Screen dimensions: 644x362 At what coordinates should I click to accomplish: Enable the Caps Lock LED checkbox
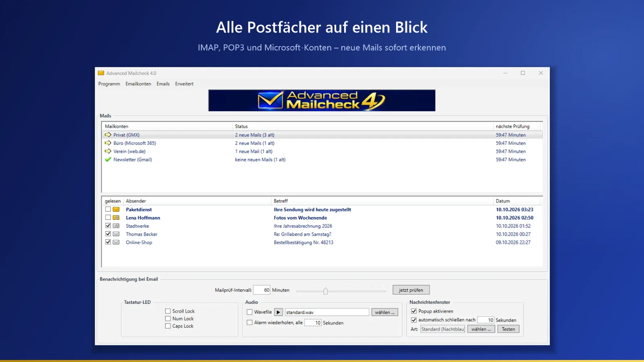(x=168, y=326)
